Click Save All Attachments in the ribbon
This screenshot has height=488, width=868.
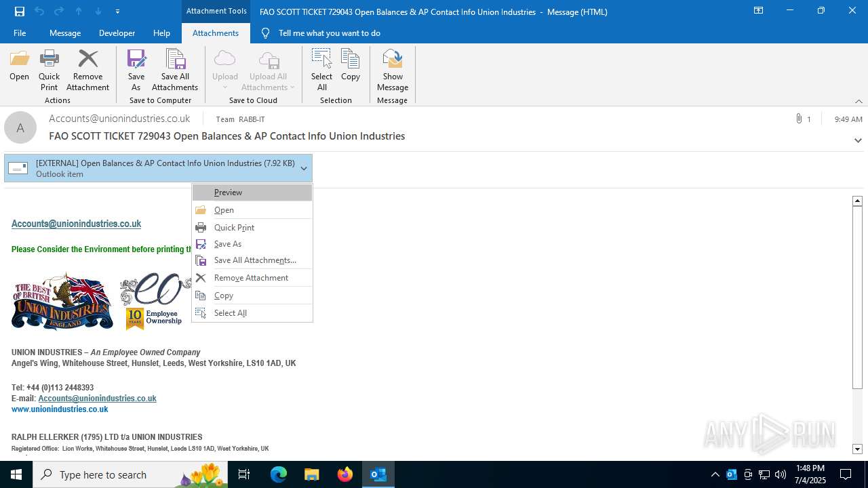(175, 70)
